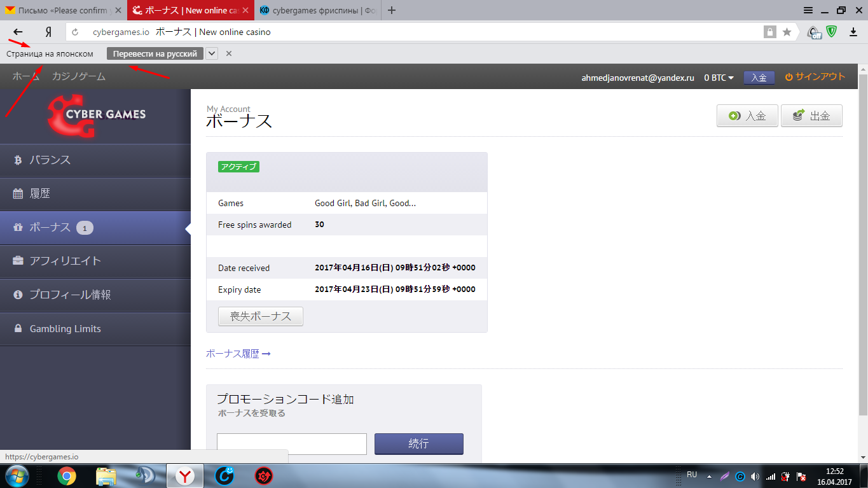The image size is (868, 488).
Task: Sign out using the サインアウト power icon
Action: [788, 77]
